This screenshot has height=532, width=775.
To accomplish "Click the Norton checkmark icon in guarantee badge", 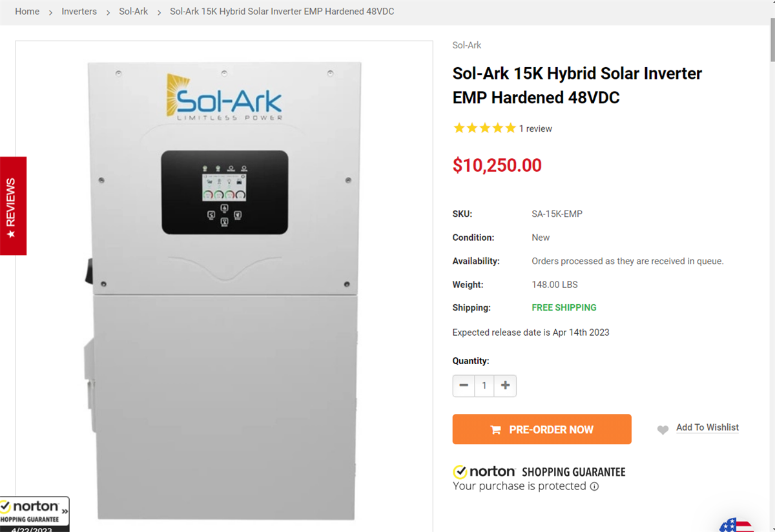I will (x=459, y=471).
